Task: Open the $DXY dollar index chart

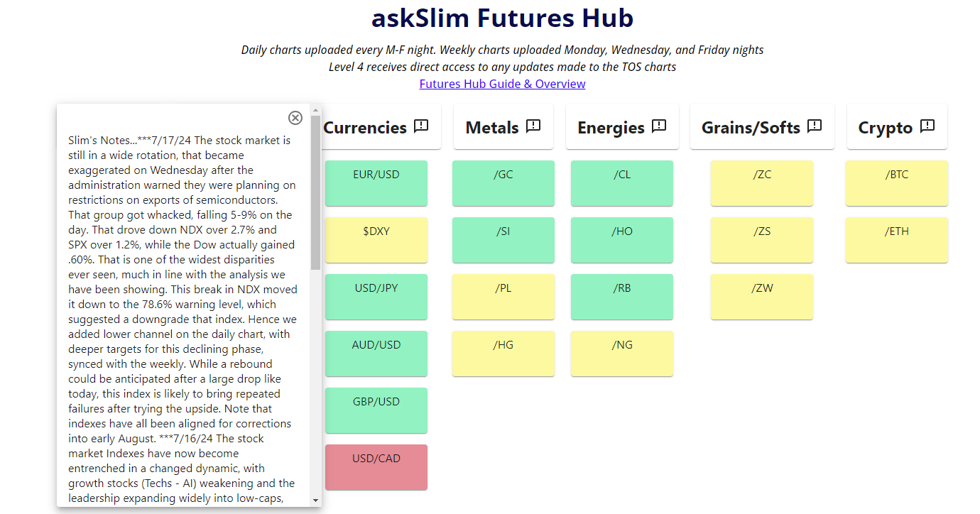Action: click(x=376, y=240)
